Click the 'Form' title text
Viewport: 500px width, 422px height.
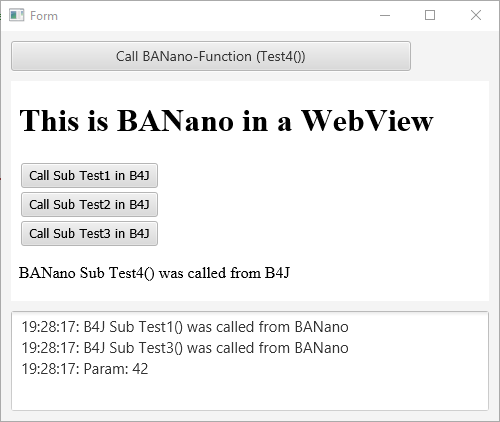44,16
